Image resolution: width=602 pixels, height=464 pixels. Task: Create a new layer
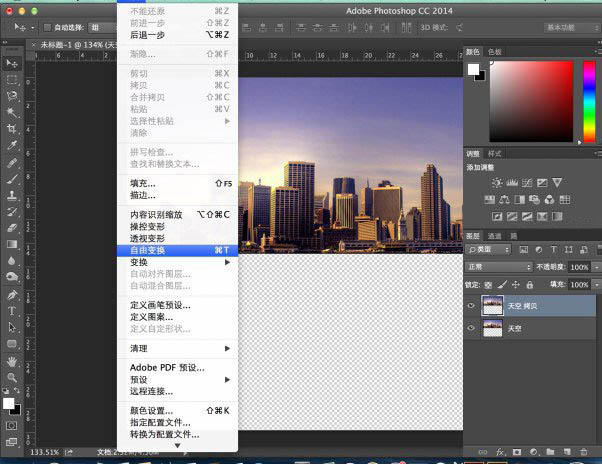[567, 452]
